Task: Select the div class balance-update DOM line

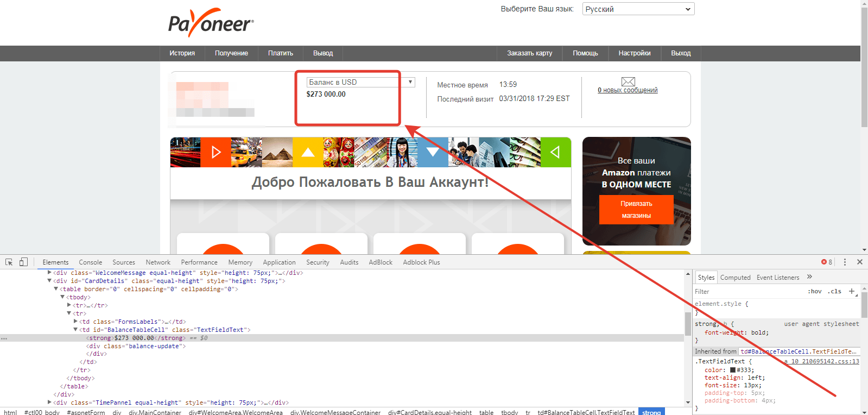Action: 136,346
